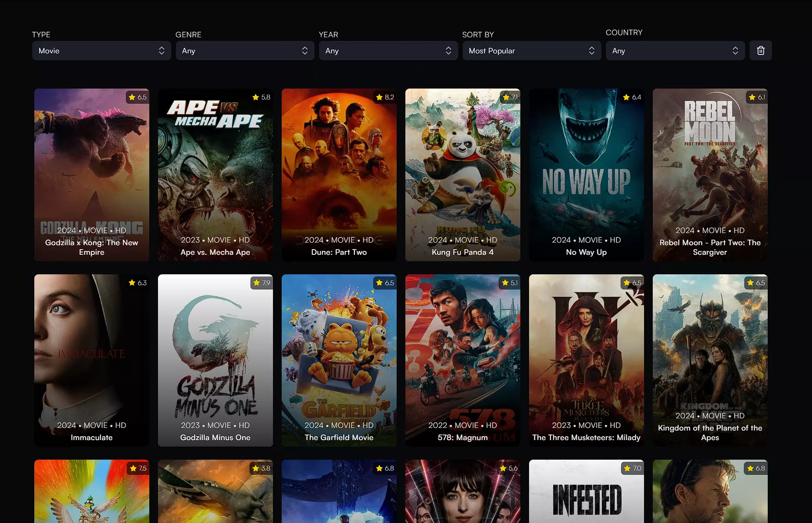This screenshot has width=812, height=523.
Task: Open the Type dropdown showing Movie
Action: click(101, 51)
